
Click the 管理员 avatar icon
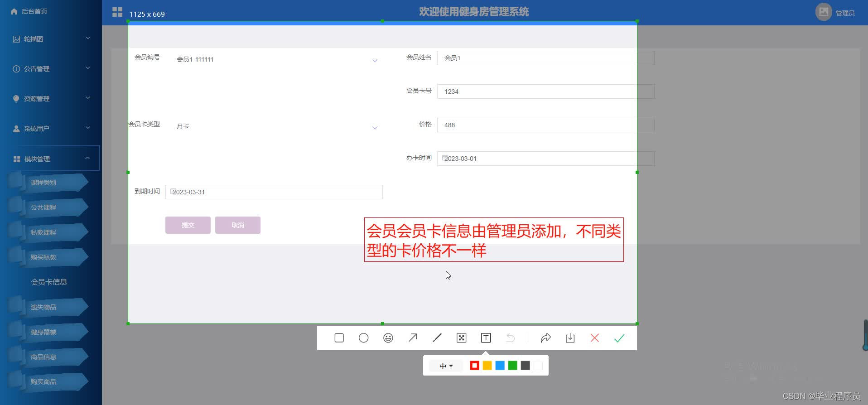tap(824, 12)
